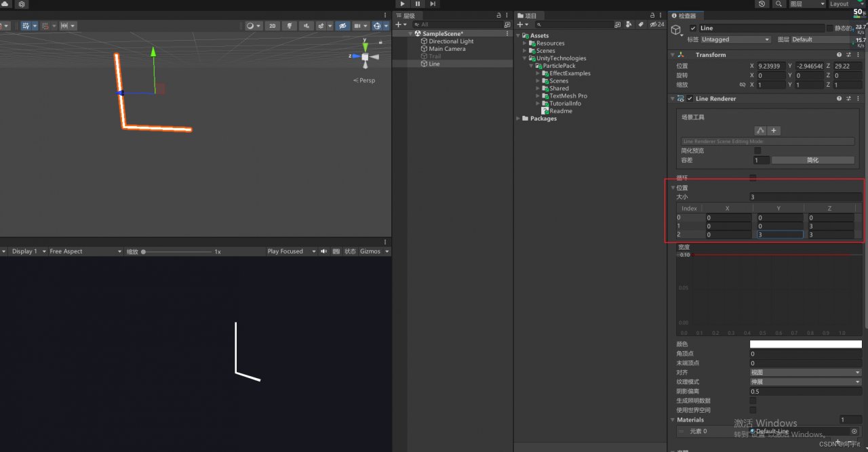
Task: Click the Hierarchy search field
Action: coord(458,24)
